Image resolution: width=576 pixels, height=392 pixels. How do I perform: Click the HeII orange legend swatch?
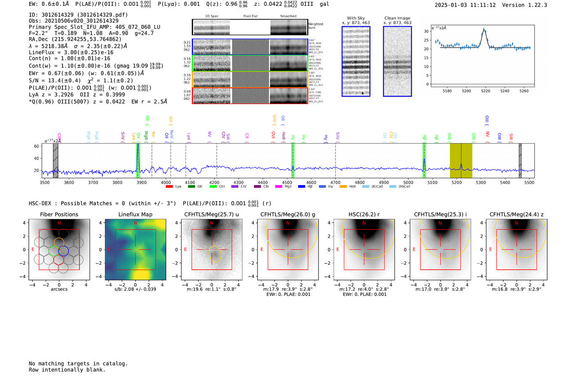(x=343, y=186)
